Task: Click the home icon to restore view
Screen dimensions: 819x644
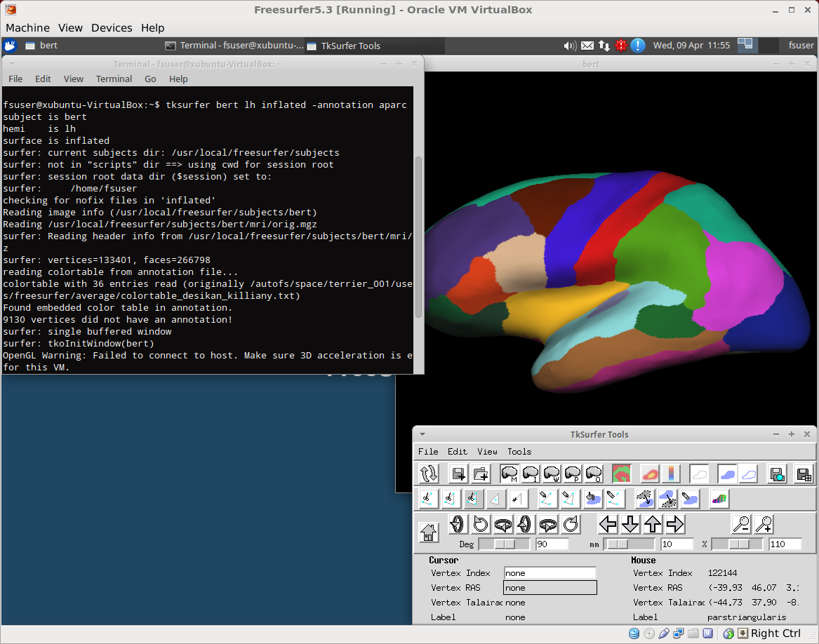Action: tap(428, 532)
